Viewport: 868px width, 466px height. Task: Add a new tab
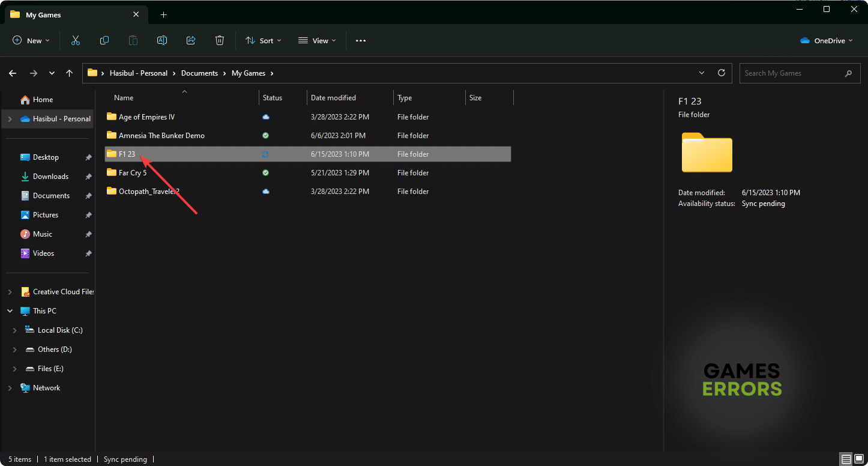(x=163, y=14)
